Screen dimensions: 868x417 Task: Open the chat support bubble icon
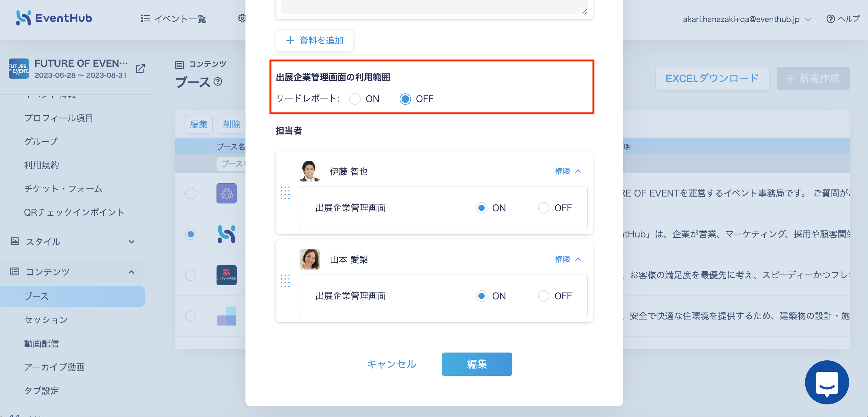tap(826, 382)
